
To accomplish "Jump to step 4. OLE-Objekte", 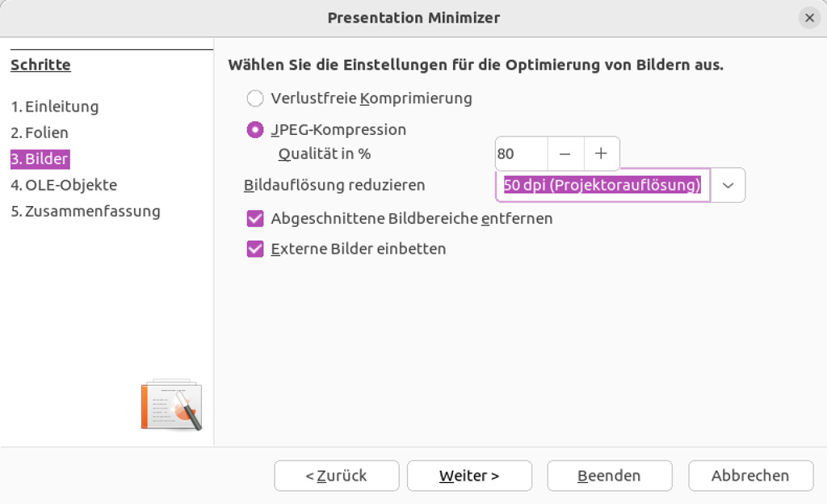I will pos(64,185).
